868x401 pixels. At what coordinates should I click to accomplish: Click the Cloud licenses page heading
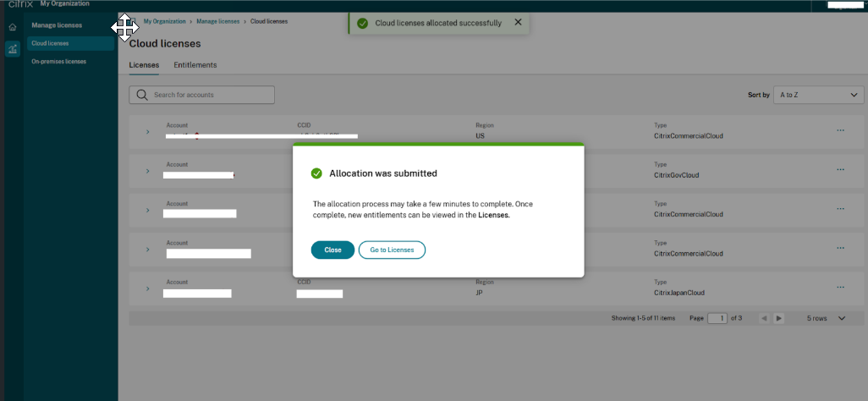pos(165,44)
